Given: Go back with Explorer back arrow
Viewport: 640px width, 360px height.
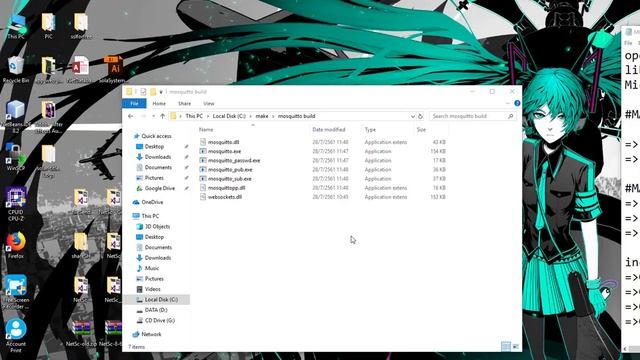Looking at the screenshot, I should (131, 116).
